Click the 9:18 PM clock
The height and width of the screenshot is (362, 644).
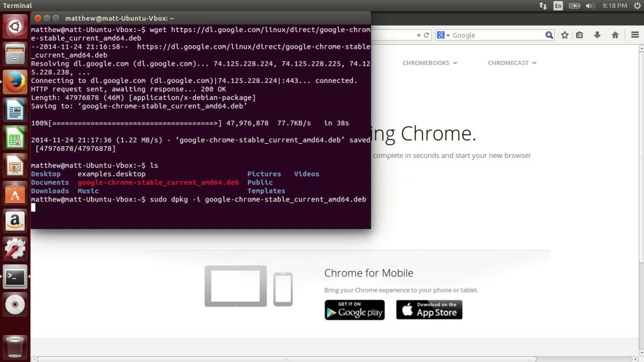(x=614, y=6)
